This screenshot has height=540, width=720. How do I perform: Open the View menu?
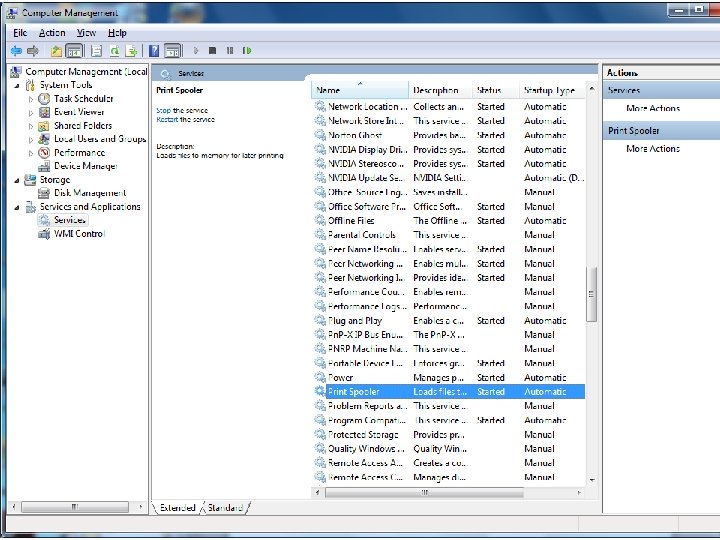pos(86,33)
